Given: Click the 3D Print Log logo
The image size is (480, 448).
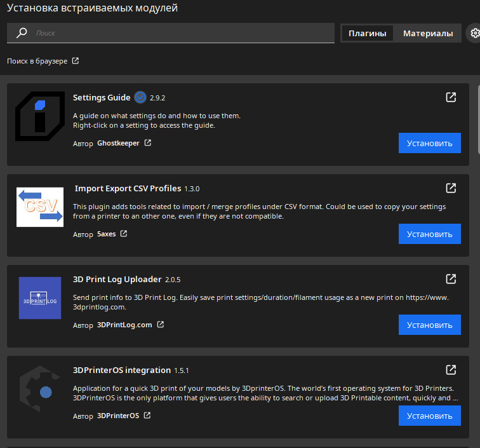Looking at the screenshot, I should 40,298.
